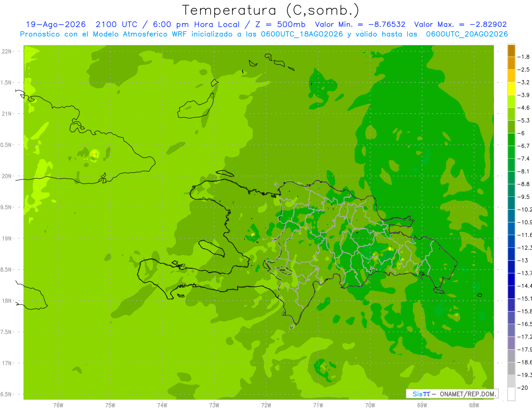
Task: Click colorbar segment between -10.2 and -10.9
Action: 511,215
